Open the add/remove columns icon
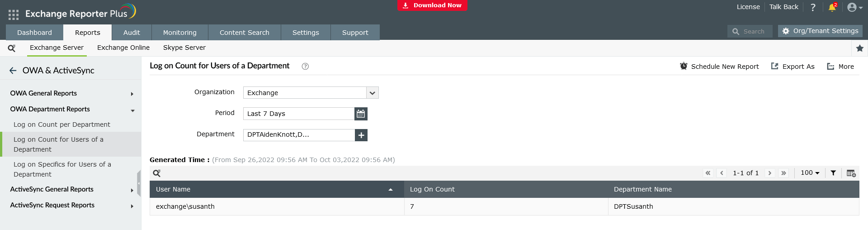Image resolution: width=868 pixels, height=230 pixels. click(x=851, y=173)
